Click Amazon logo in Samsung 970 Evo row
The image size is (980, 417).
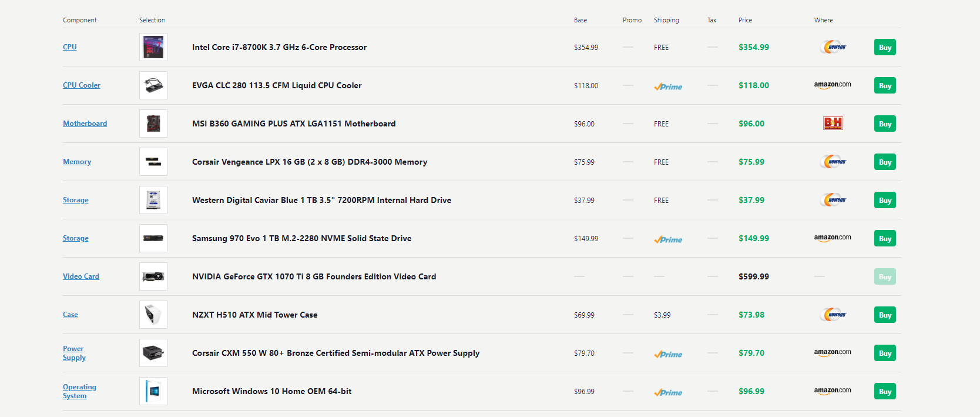pos(833,238)
